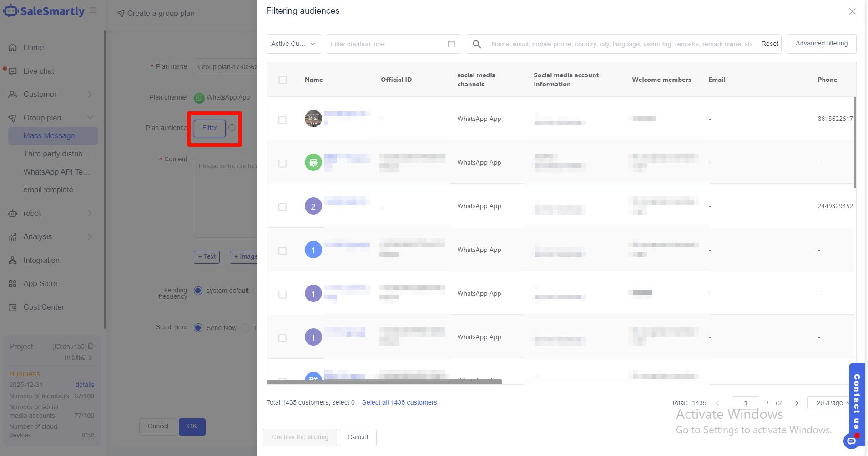This screenshot has height=456, width=868.
Task: Open the Active Customers dropdown
Action: pos(293,44)
